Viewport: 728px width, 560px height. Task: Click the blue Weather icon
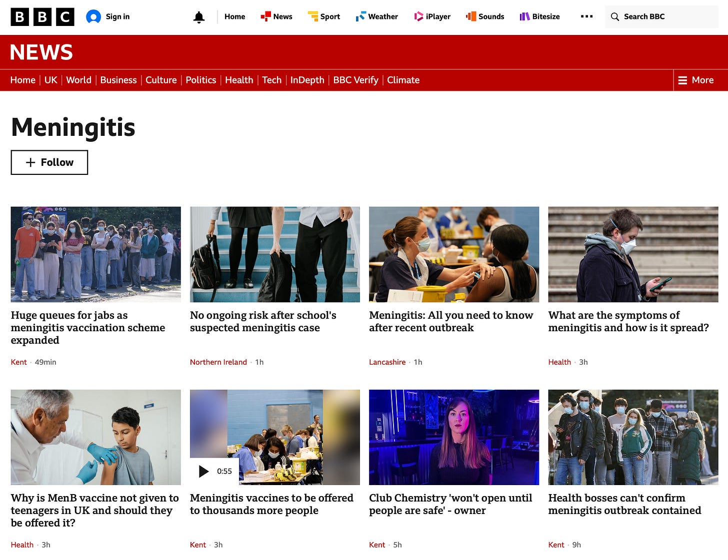360,17
